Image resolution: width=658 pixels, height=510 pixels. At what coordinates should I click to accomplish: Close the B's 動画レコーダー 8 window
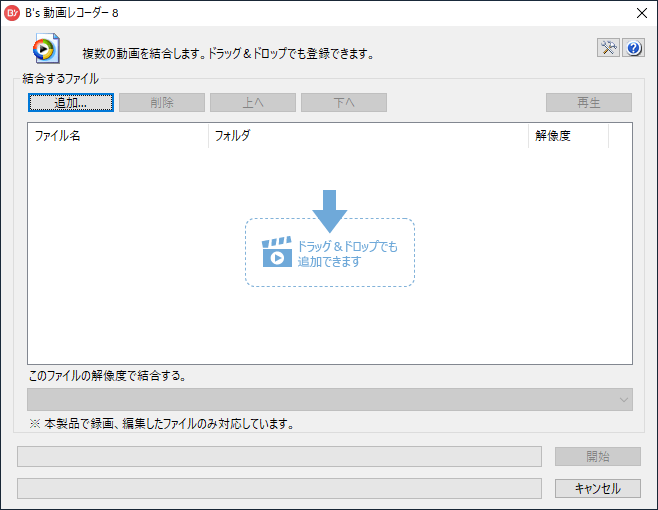641,13
